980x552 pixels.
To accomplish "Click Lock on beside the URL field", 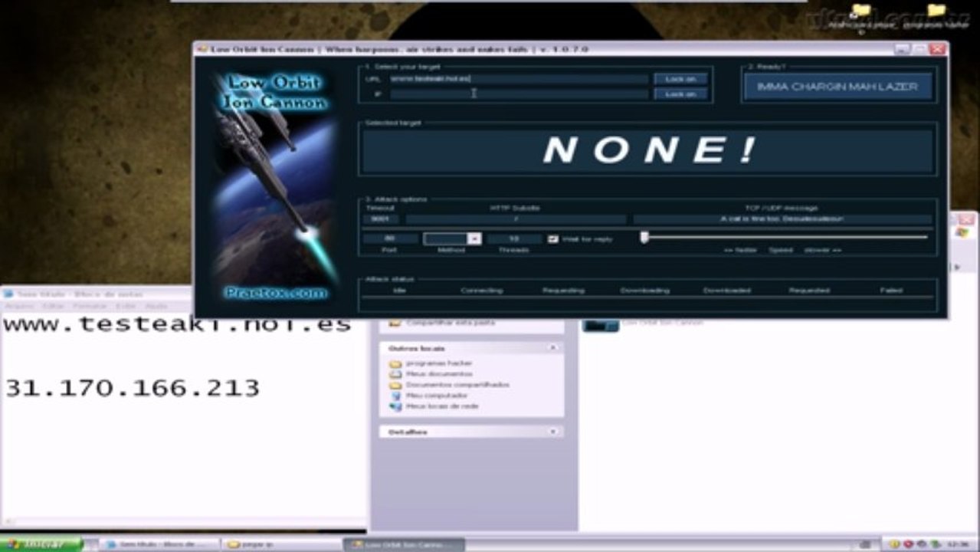I will pos(680,78).
